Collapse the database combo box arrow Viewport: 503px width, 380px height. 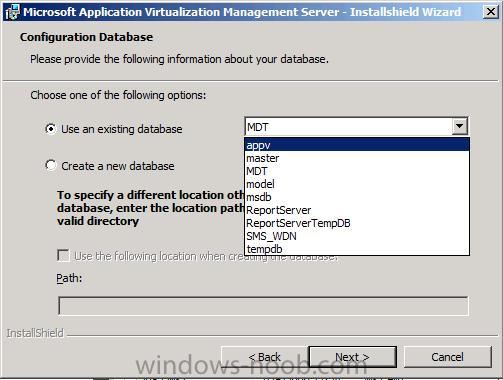[x=460, y=126]
